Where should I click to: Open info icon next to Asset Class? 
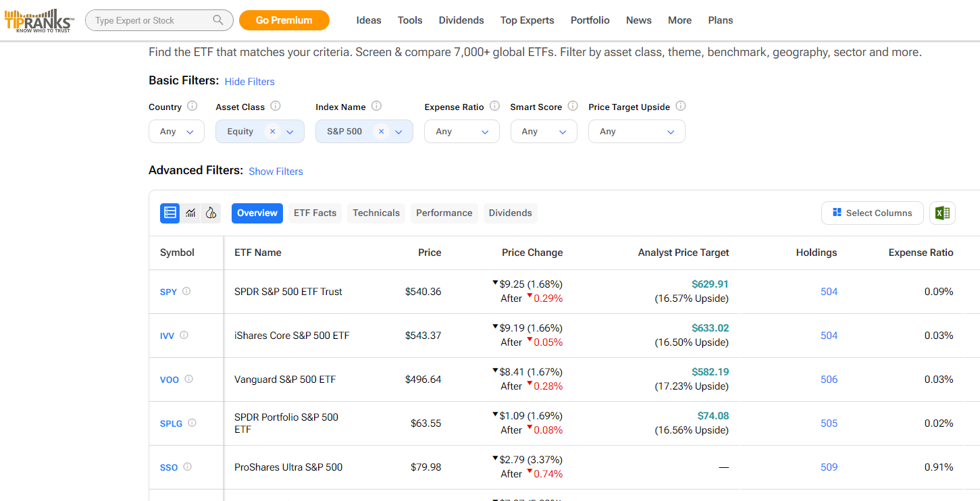276,106
